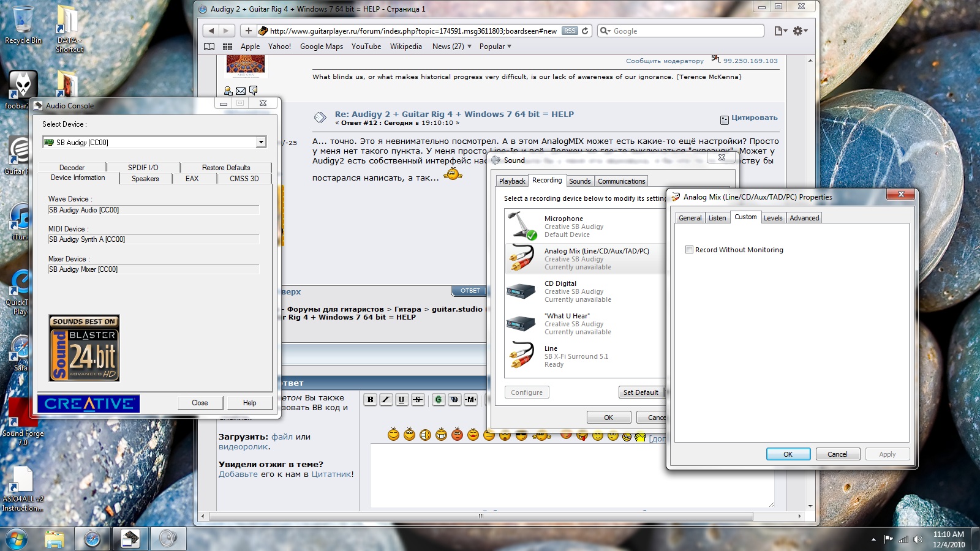Select the Line SB X-Fi device

point(585,356)
